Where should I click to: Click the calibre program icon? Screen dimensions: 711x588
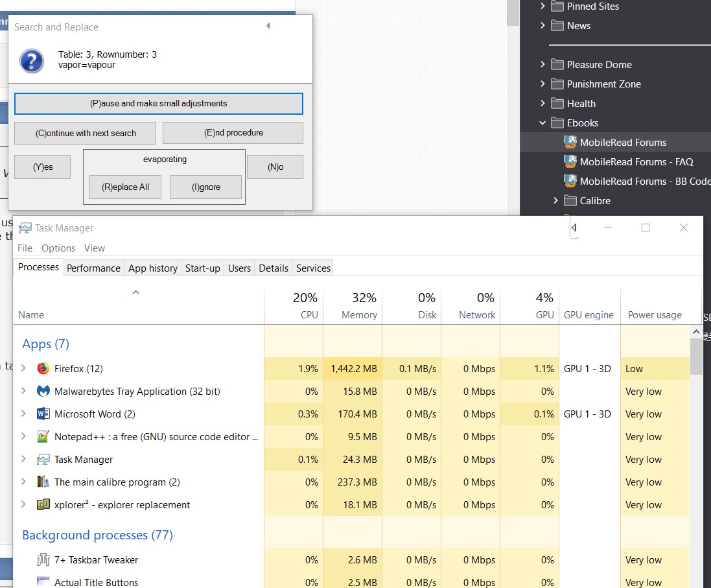tap(43, 482)
